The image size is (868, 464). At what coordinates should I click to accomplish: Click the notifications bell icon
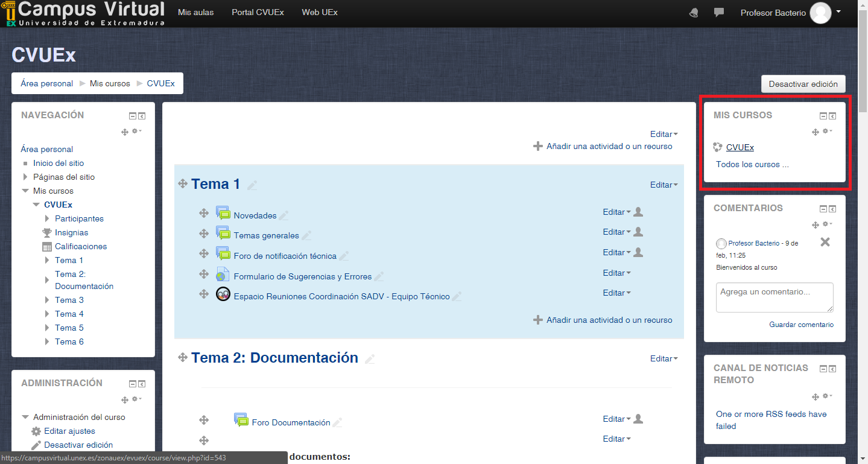[694, 13]
